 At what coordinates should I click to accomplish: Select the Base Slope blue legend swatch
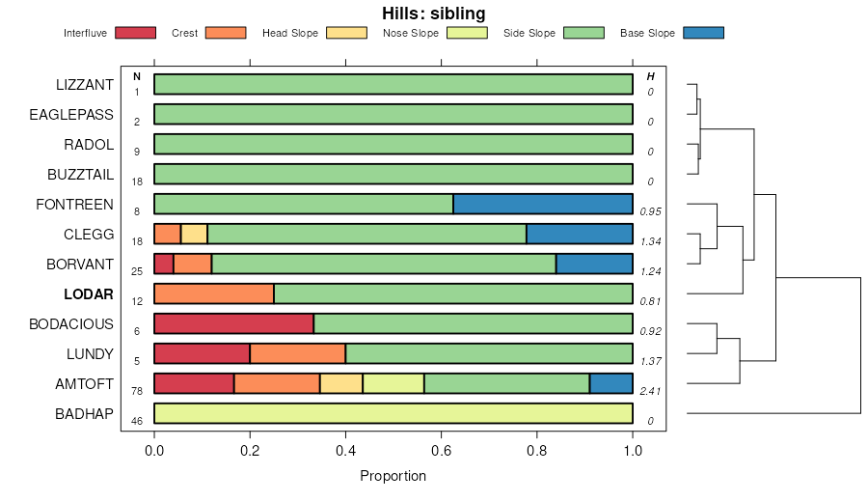click(x=703, y=33)
